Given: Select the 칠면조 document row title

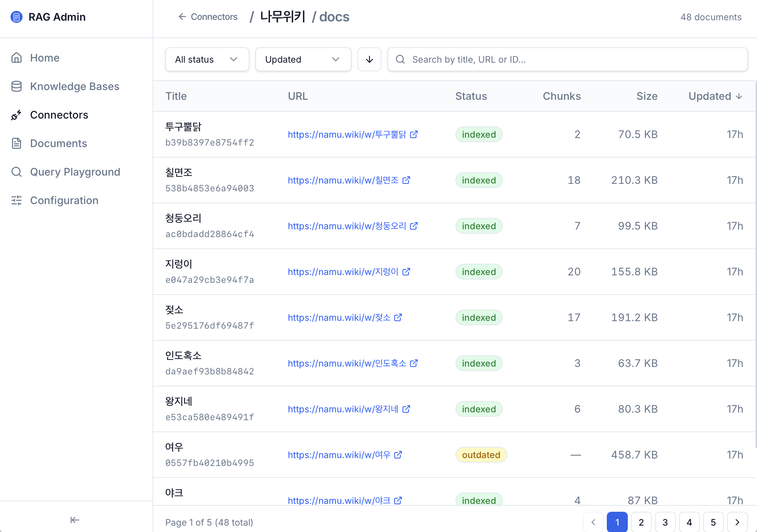Looking at the screenshot, I should click(179, 173).
